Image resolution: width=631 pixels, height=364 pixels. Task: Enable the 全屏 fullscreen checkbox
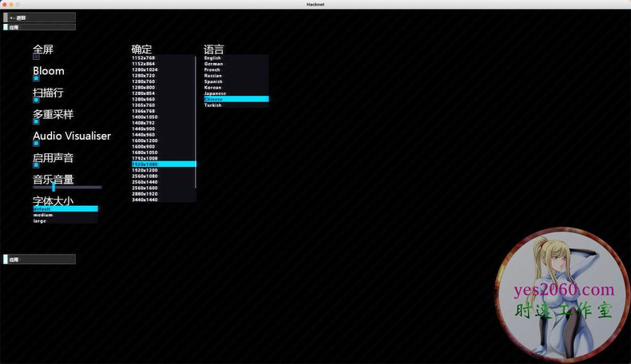click(36, 57)
